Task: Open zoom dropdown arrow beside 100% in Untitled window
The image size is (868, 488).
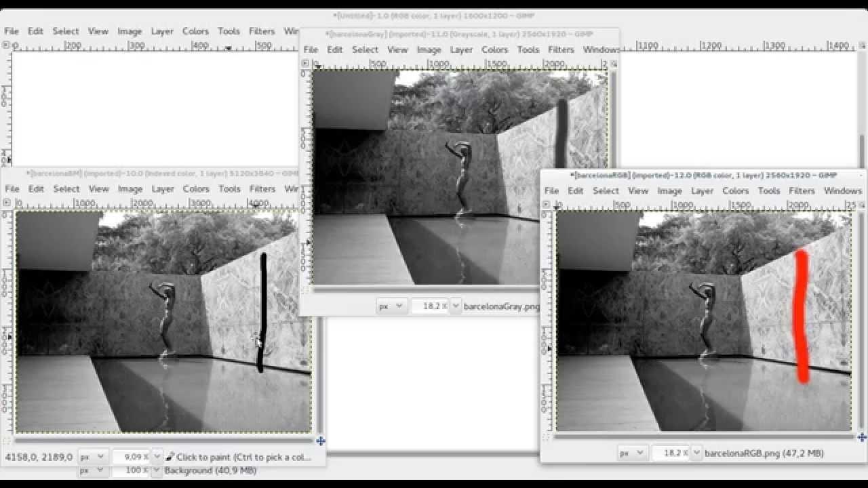Action: pos(157,470)
